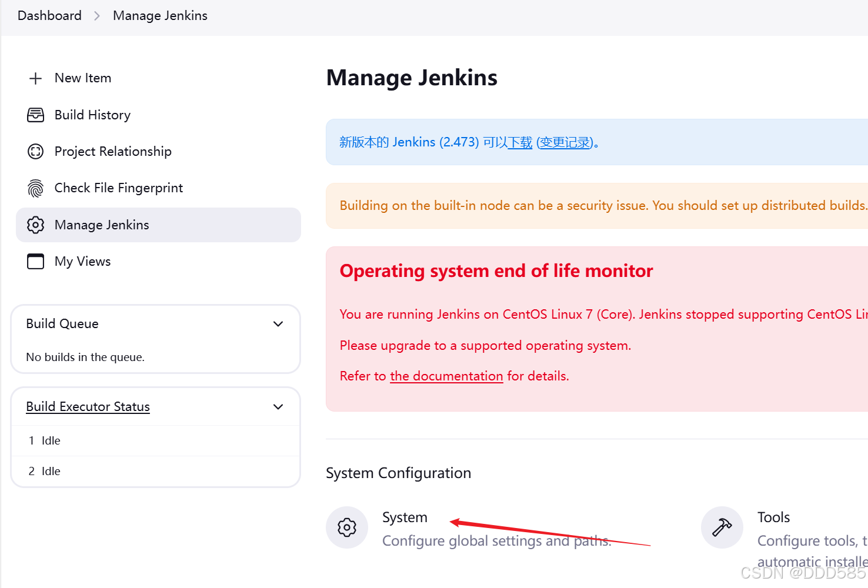The width and height of the screenshot is (868, 588).
Task: Open New Item in the sidebar
Action: point(83,78)
